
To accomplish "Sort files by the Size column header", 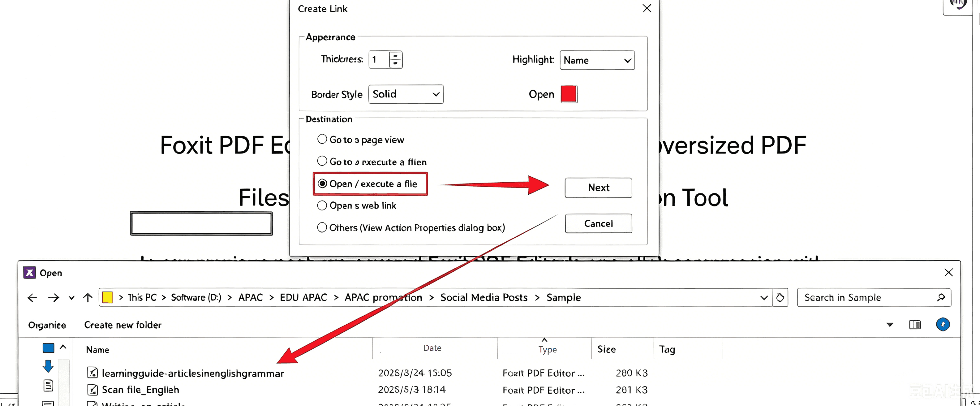I will [606, 349].
